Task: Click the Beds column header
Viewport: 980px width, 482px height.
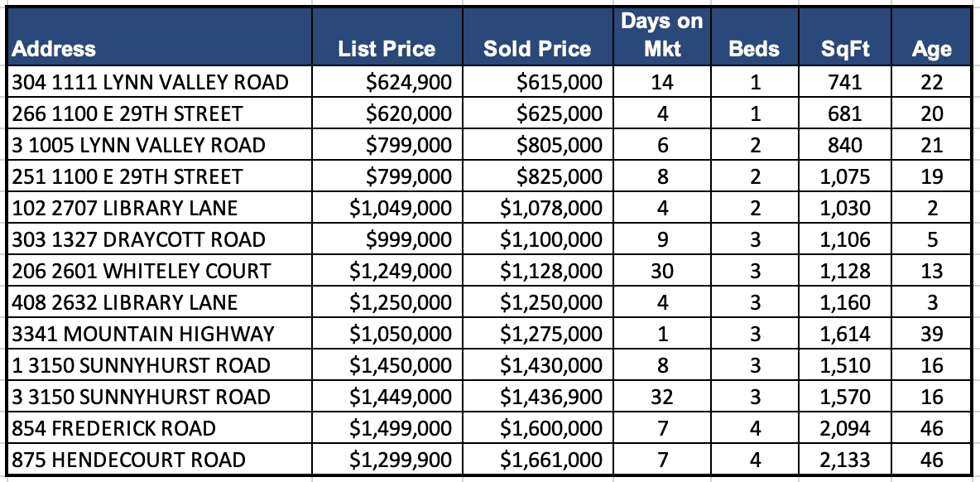Action: tap(754, 49)
